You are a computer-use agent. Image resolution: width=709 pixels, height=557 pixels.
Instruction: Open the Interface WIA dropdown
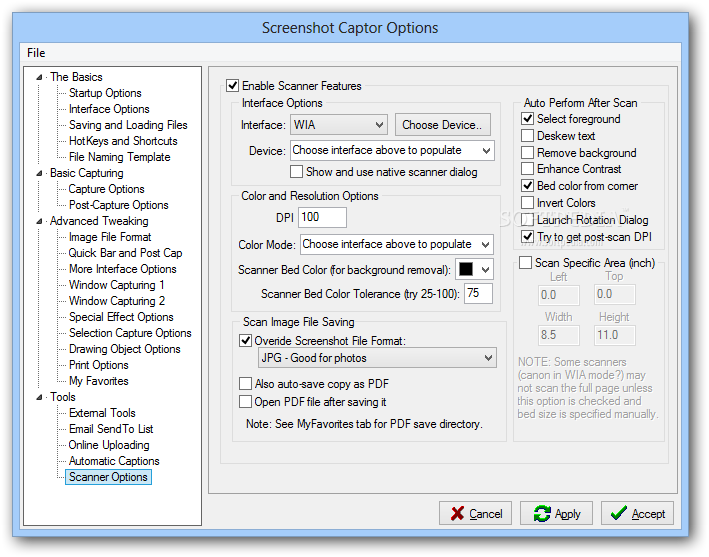tap(339, 125)
